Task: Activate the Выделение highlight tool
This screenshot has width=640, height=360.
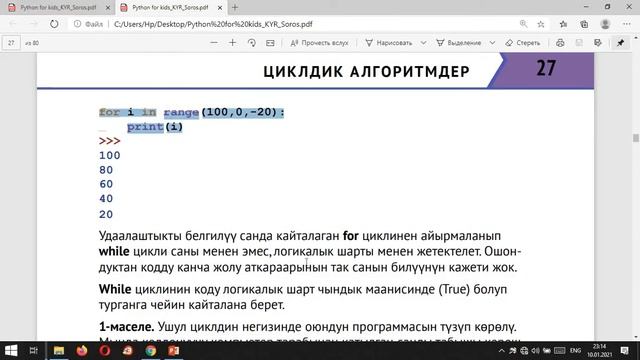Action: [x=459, y=43]
